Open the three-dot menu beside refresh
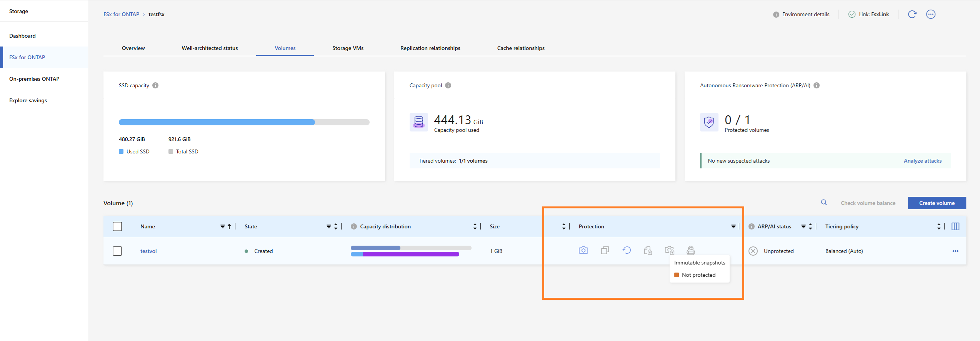This screenshot has height=341, width=980. point(931,14)
